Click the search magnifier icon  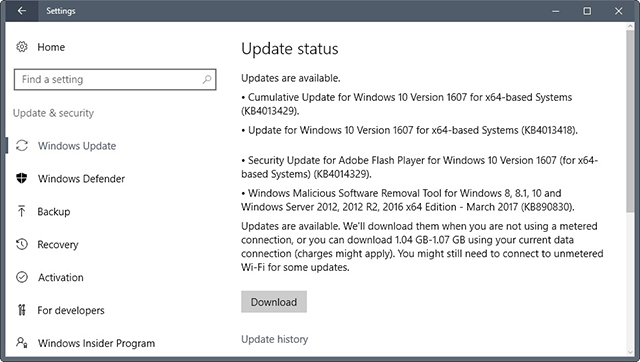(207, 79)
